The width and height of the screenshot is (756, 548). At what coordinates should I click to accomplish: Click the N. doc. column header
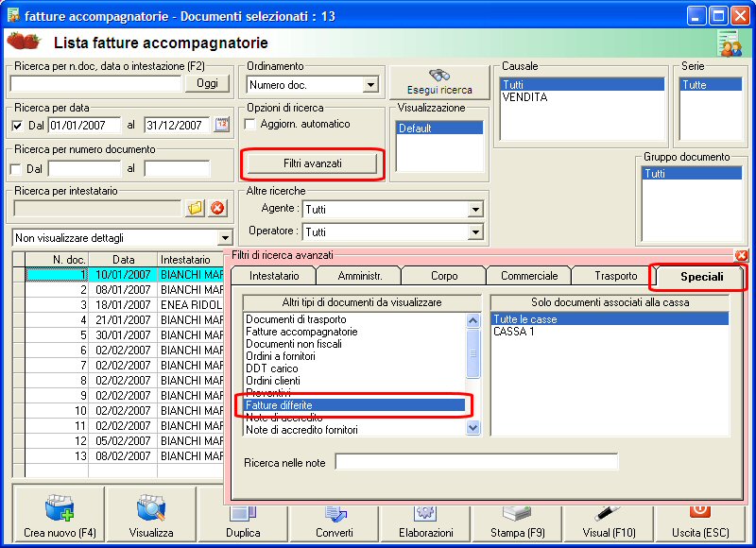(x=57, y=259)
